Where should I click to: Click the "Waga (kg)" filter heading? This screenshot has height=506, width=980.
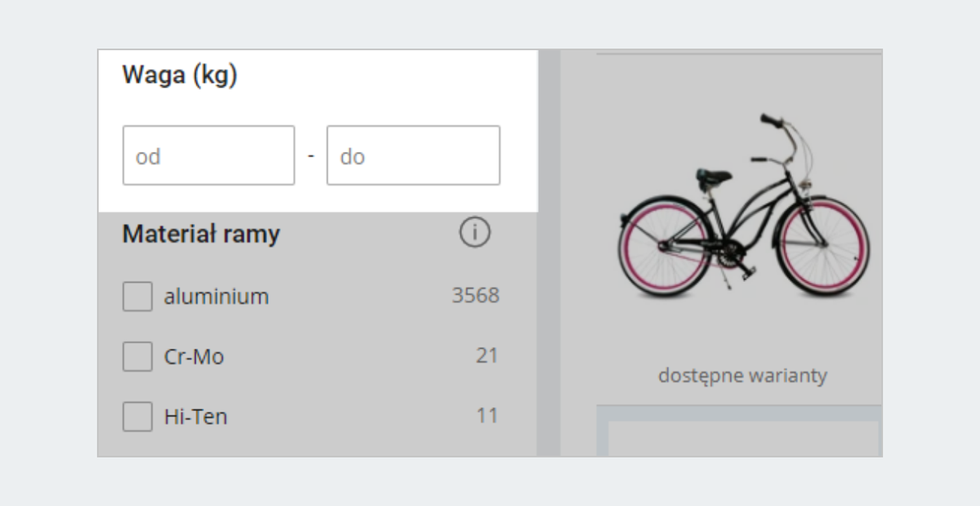coord(180,75)
